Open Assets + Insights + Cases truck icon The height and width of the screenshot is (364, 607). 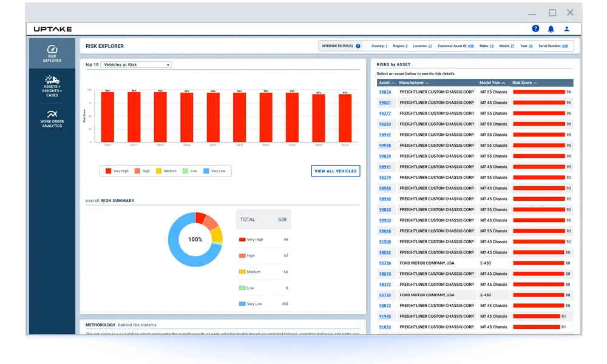click(x=52, y=79)
